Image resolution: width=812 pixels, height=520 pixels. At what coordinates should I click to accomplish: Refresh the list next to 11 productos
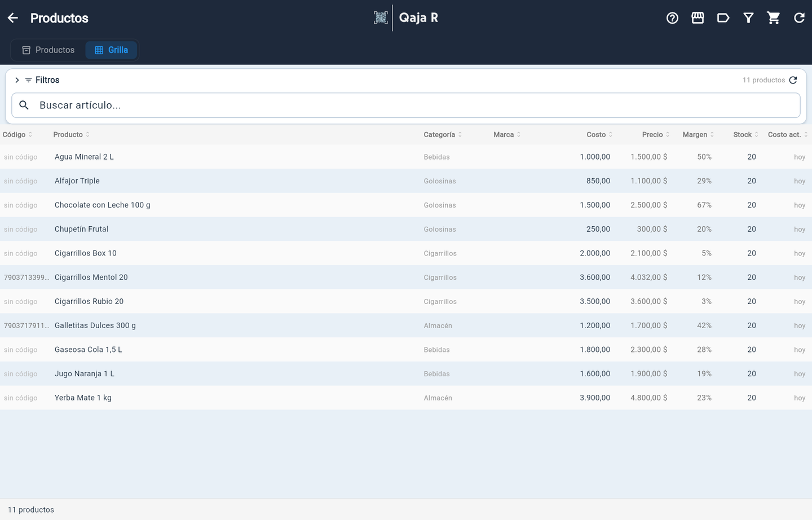click(793, 80)
